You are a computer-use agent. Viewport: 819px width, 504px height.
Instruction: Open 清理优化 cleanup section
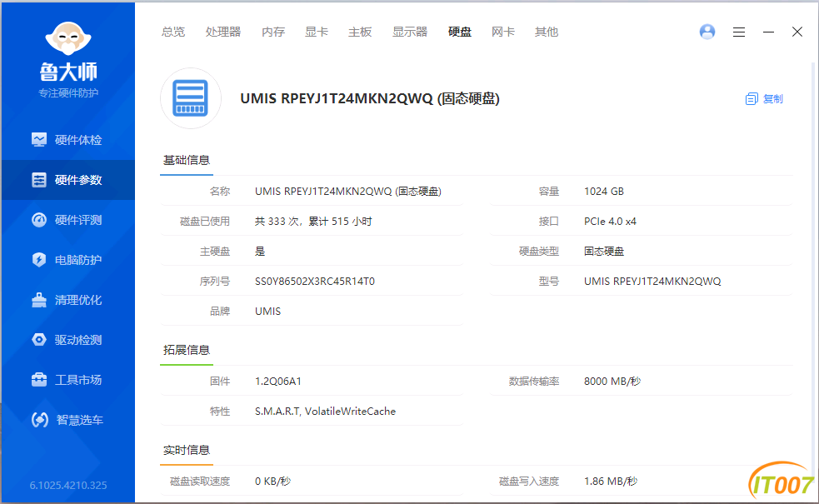[x=67, y=300]
